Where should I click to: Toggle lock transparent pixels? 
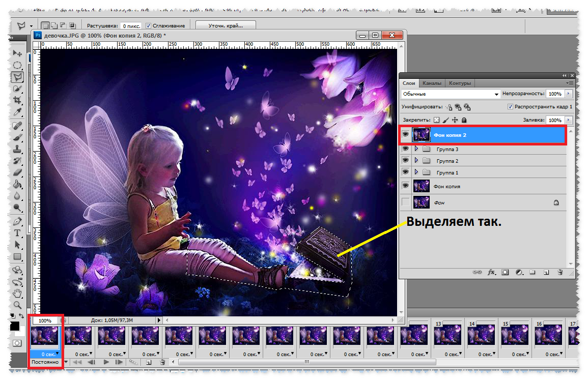tap(436, 120)
